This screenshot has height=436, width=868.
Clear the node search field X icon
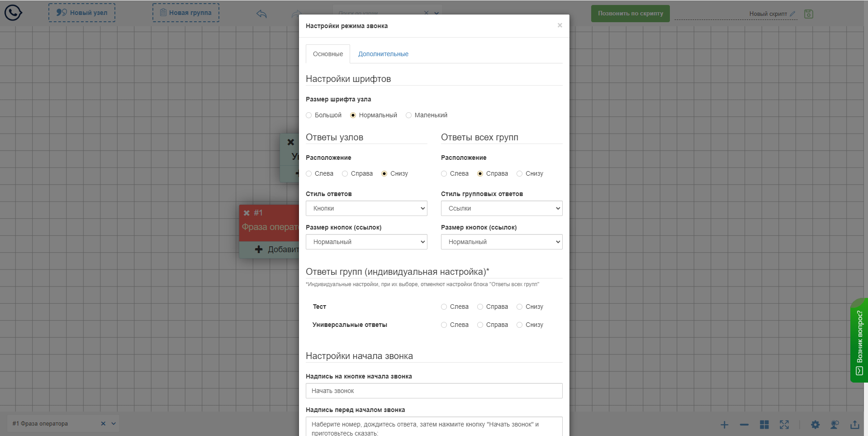[426, 13]
